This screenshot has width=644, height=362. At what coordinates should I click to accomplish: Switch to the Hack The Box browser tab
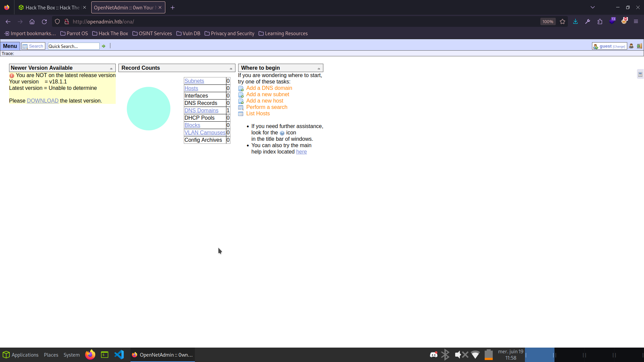50,7
